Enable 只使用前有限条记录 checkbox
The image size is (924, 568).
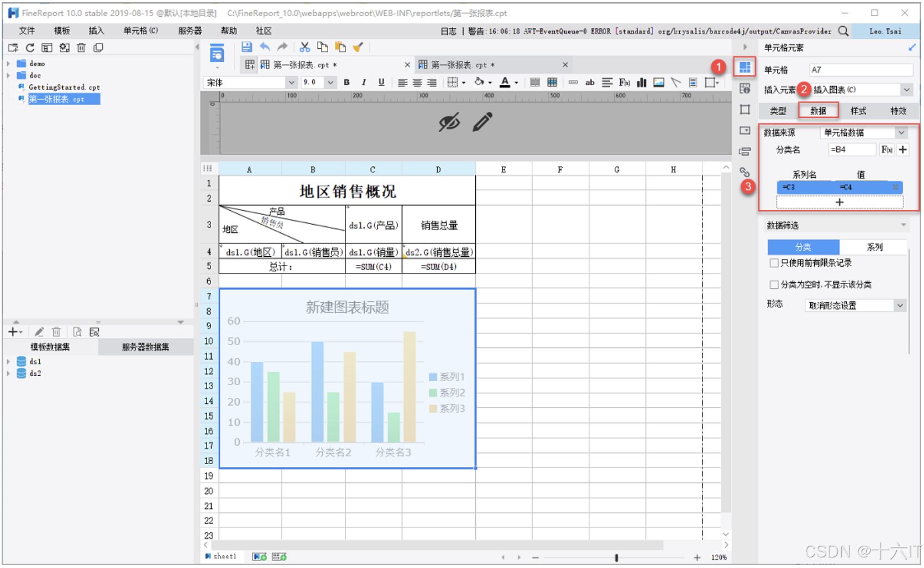pyautogui.click(x=774, y=263)
